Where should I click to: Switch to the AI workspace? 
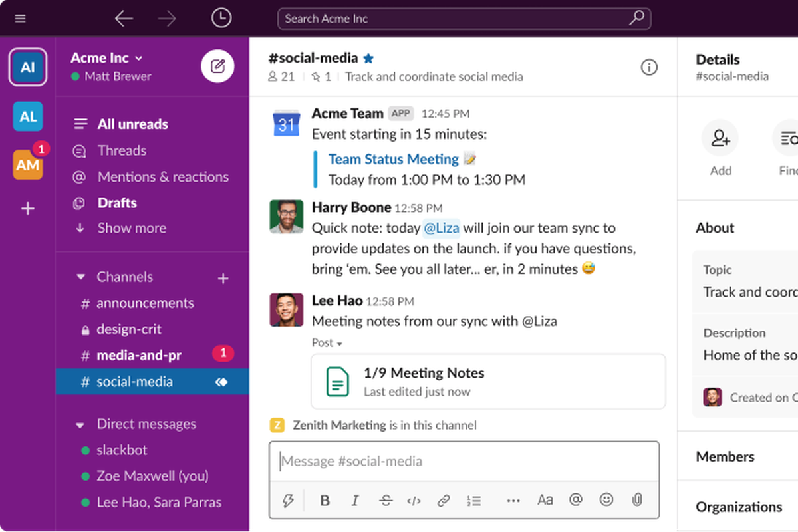pyautogui.click(x=28, y=67)
